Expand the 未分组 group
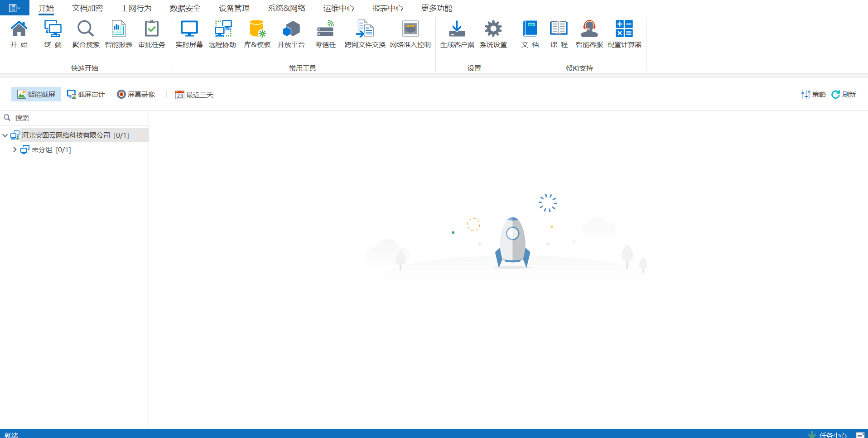Viewport: 868px width, 438px height. [14, 149]
